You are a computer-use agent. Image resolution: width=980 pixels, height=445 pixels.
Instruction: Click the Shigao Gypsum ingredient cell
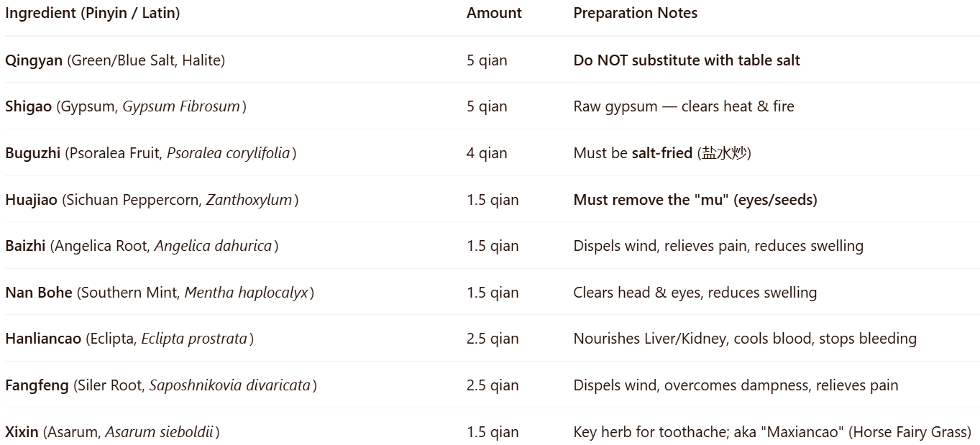126,106
